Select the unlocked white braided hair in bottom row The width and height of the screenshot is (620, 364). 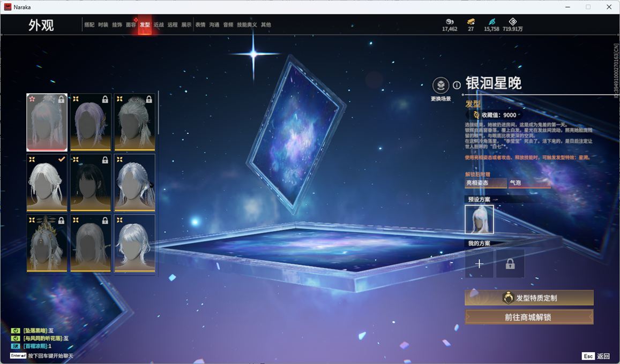(x=135, y=243)
